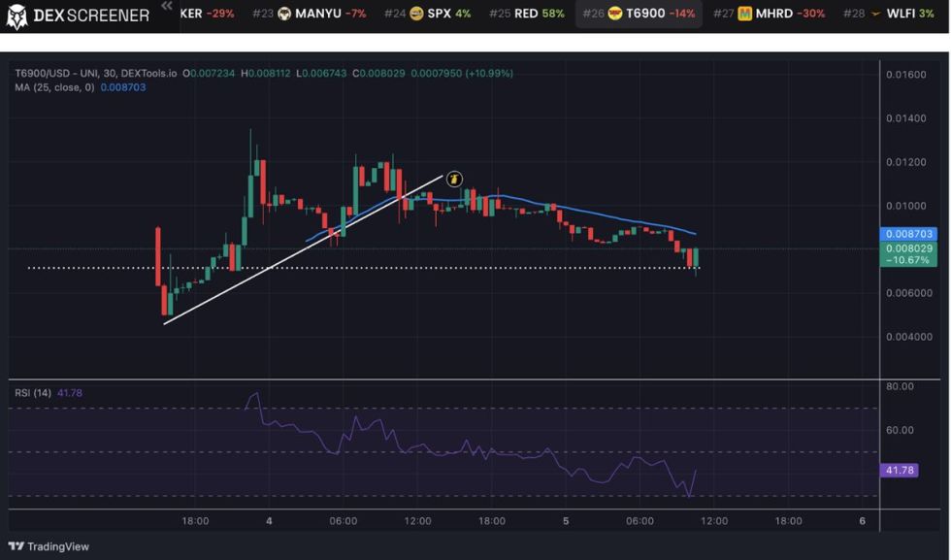Select the MA (25, close, 0) indicator legend

(x=54, y=87)
